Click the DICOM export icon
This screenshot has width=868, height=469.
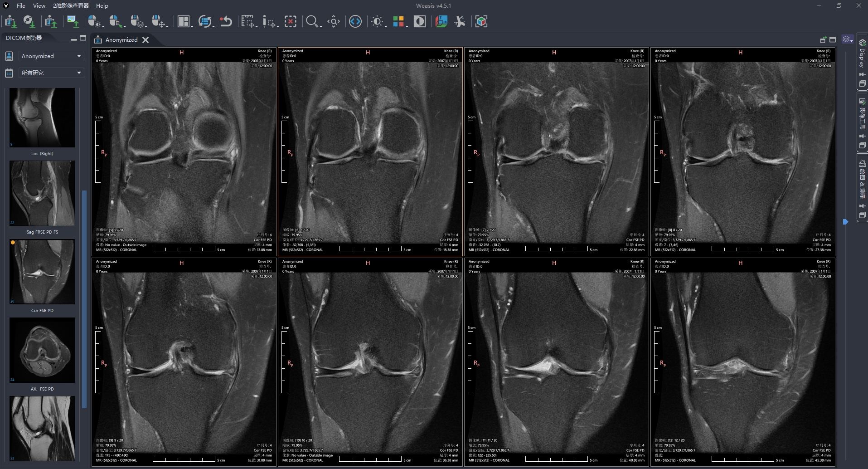point(51,21)
